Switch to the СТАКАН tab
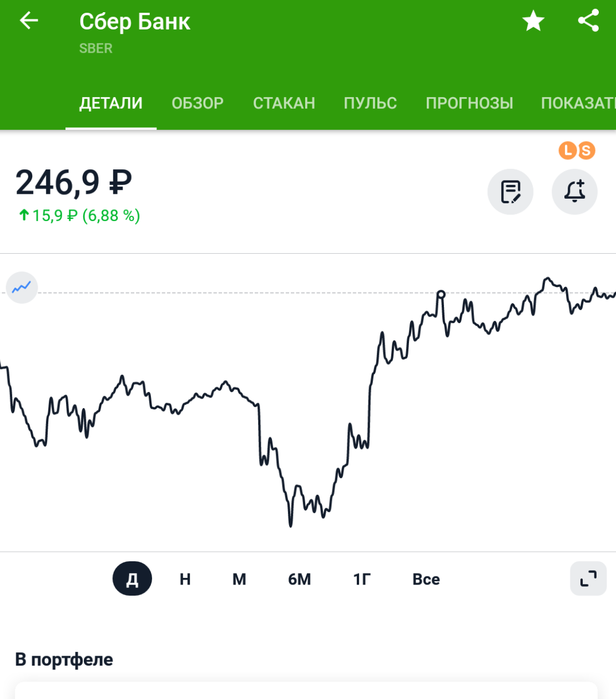 (284, 103)
